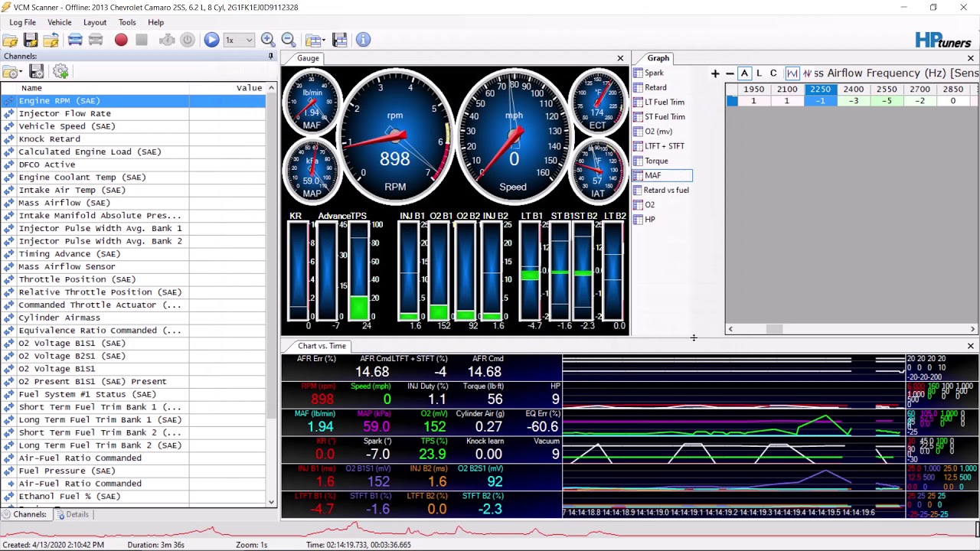Select the Graph tab
The height and width of the screenshot is (551, 980).
658,58
